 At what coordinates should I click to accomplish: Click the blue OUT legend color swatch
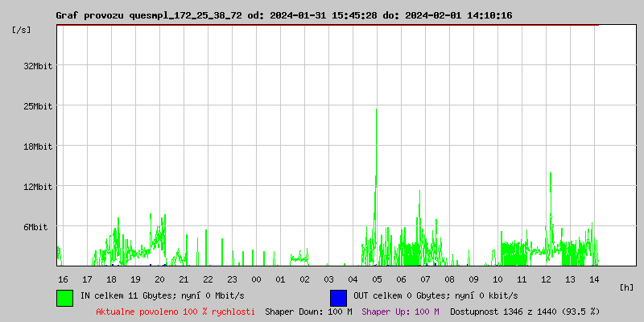tap(338, 297)
